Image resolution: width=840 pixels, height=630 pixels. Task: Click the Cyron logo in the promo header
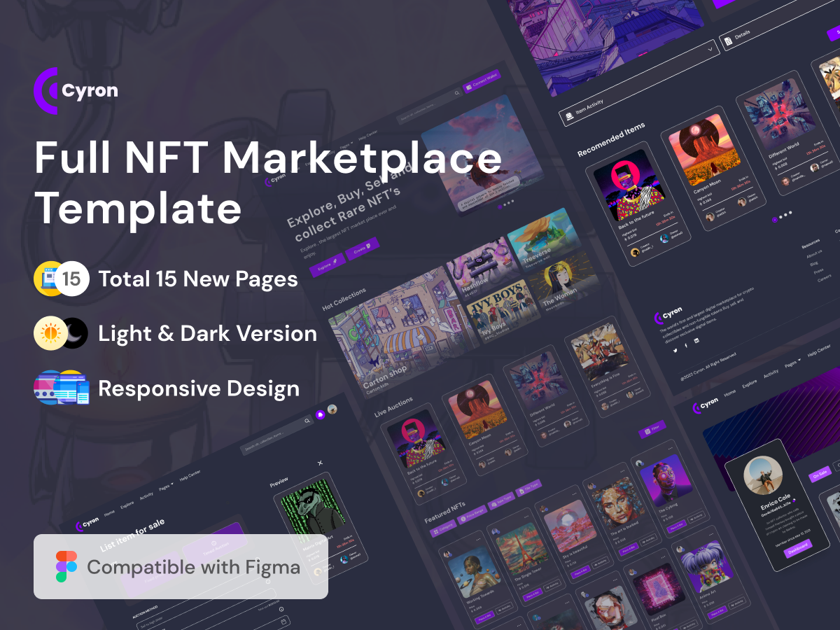coord(76,90)
